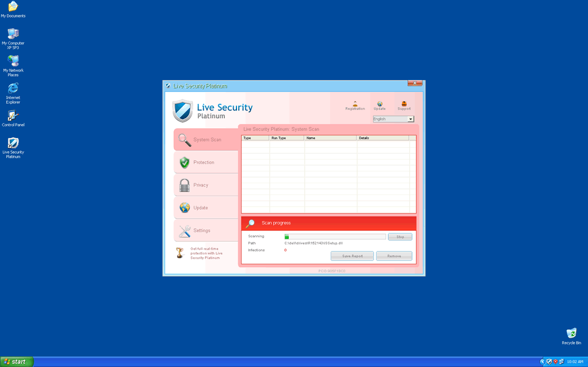The width and height of the screenshot is (588, 367).
Task: Click the Live Security Platinum shield logo
Action: [x=182, y=111]
